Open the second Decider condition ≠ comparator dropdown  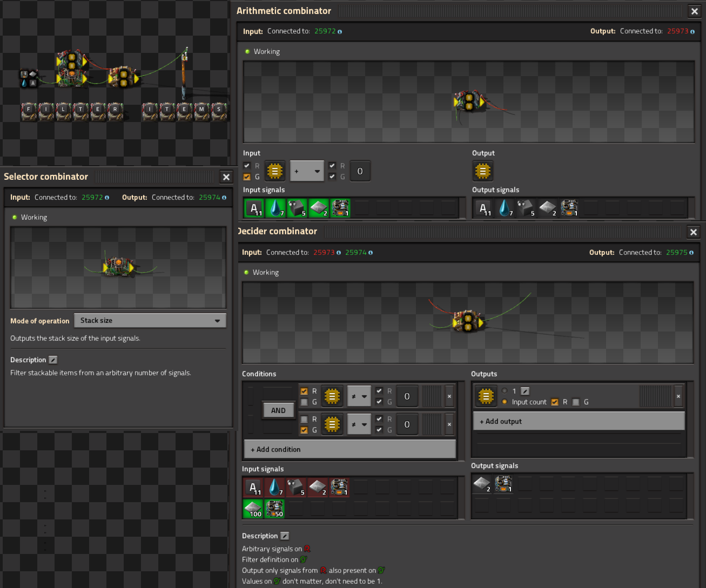(359, 424)
